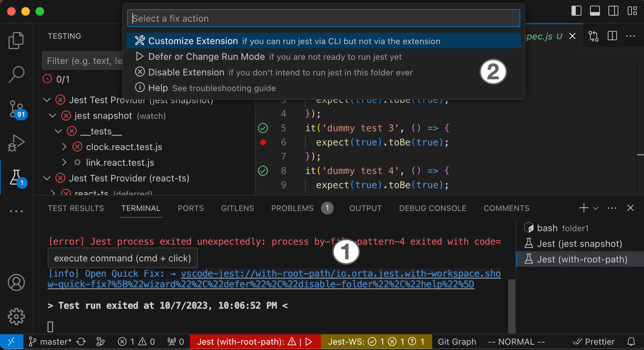Screen dimensions: 644x350
Task: Collapse the __tests__ folder node
Action: coord(58,131)
